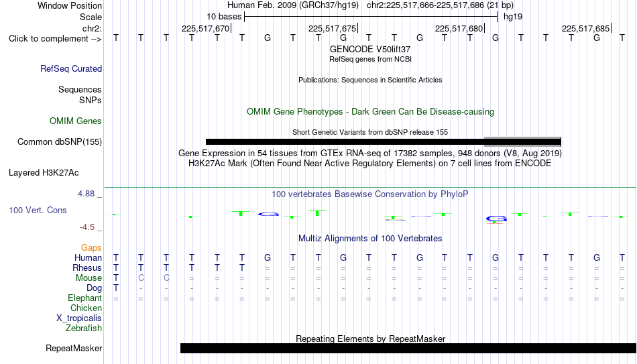
Task: Click the GENCODE V50lift37 track title
Action: point(370,49)
